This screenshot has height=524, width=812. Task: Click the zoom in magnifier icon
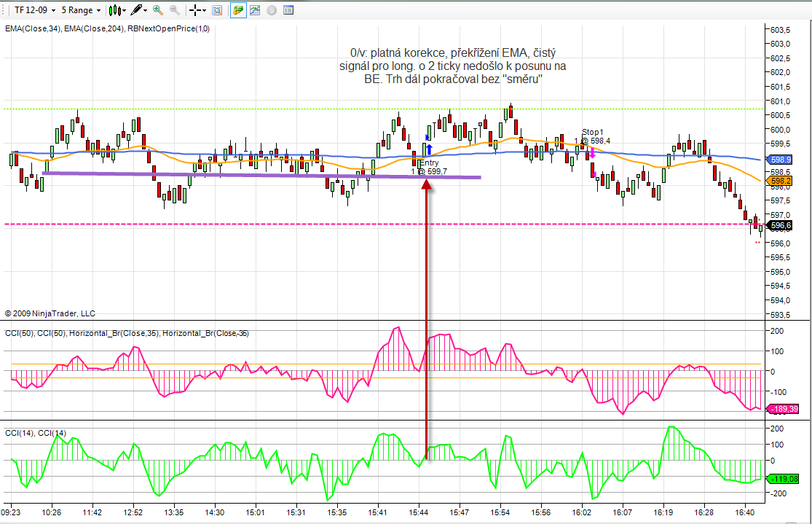(x=158, y=10)
